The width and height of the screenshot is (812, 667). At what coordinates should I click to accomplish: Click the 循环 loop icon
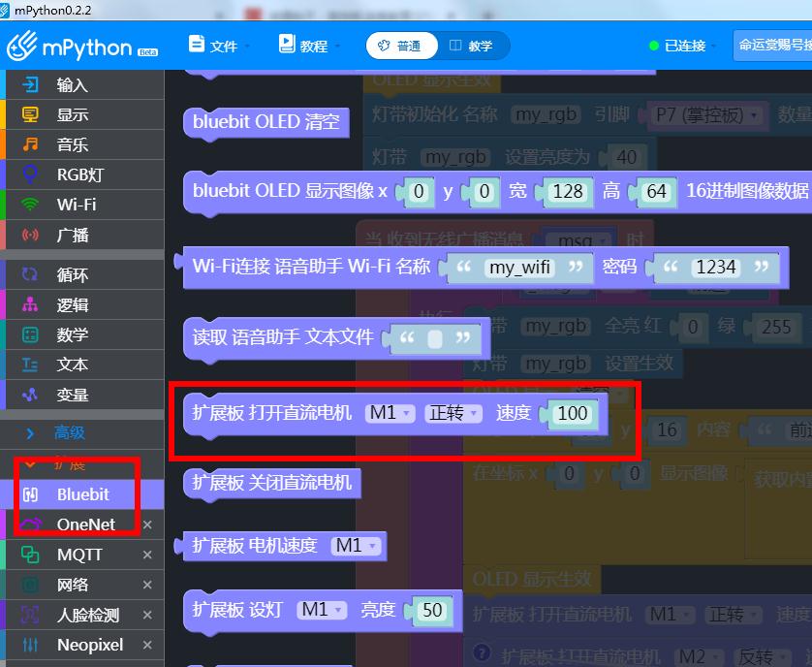tap(30, 274)
